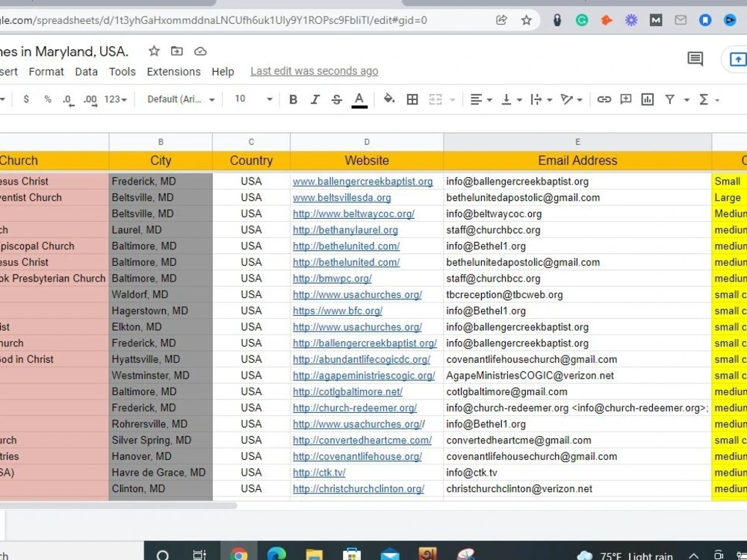Expand the filter views dropdown arrow

click(686, 100)
